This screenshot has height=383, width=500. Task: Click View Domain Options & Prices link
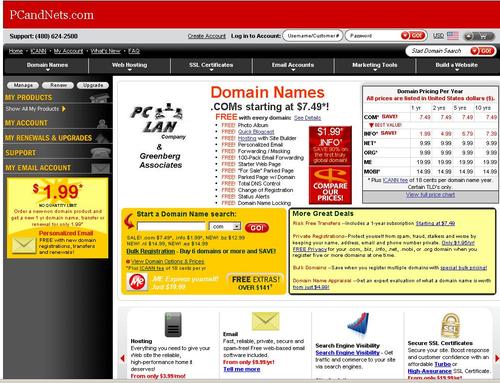point(167,261)
